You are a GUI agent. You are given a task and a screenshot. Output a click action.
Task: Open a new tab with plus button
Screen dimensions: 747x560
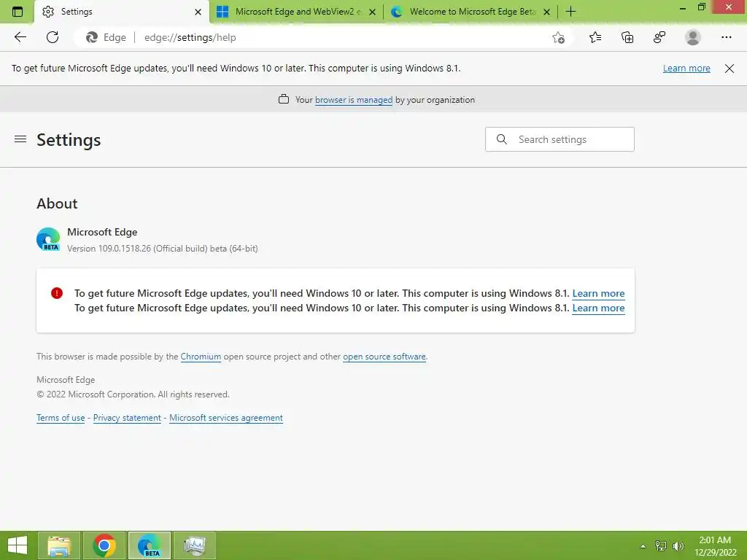(570, 12)
